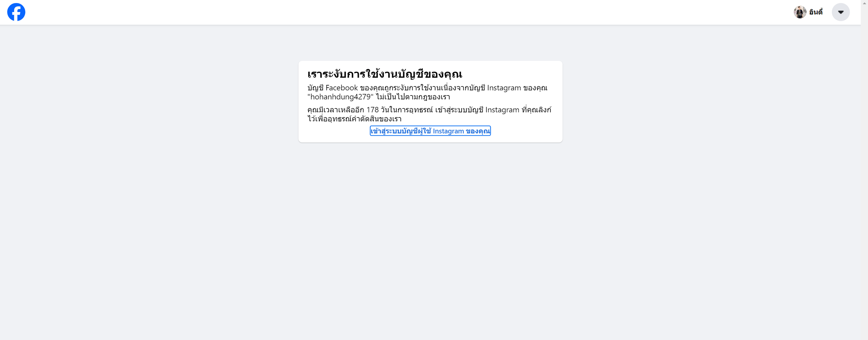Click blank space inside the white notice card
This screenshot has width=868, height=340.
(526, 131)
